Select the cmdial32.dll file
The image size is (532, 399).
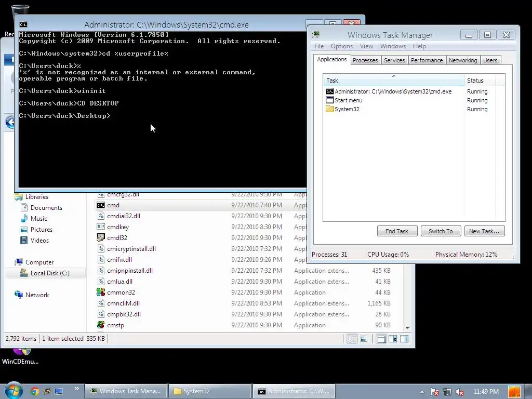[124, 216]
